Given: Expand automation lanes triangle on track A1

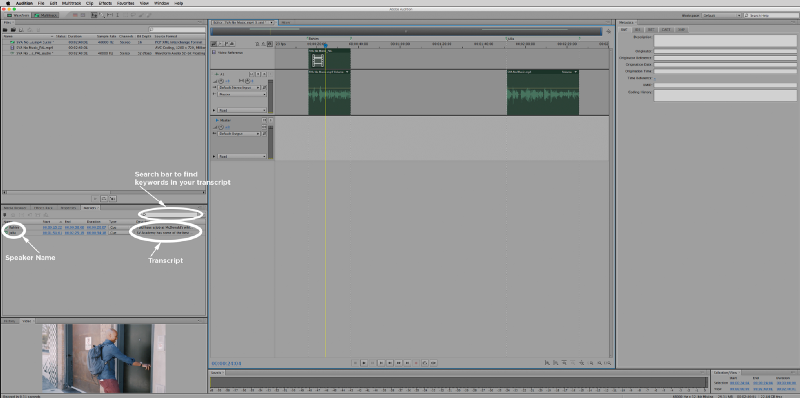Looking at the screenshot, I should [214, 110].
